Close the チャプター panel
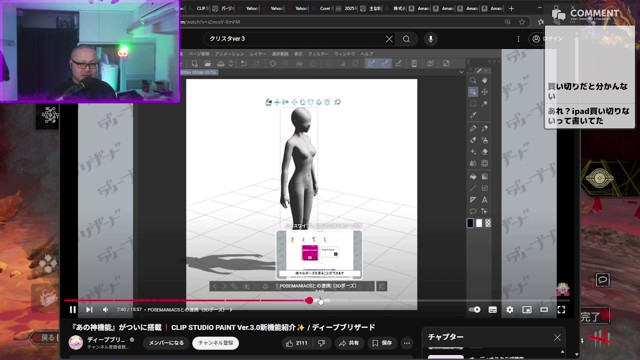 pyautogui.click(x=557, y=338)
